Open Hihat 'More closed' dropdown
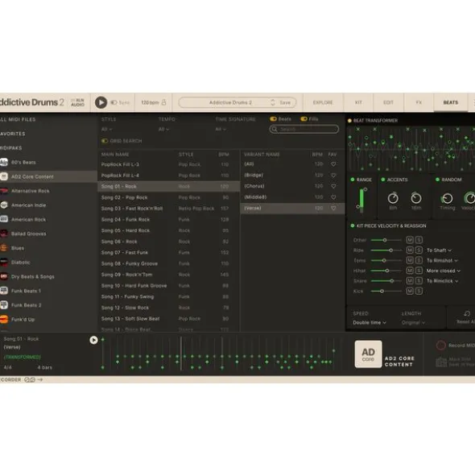Image resolution: width=475 pixels, height=476 pixels. click(x=444, y=271)
